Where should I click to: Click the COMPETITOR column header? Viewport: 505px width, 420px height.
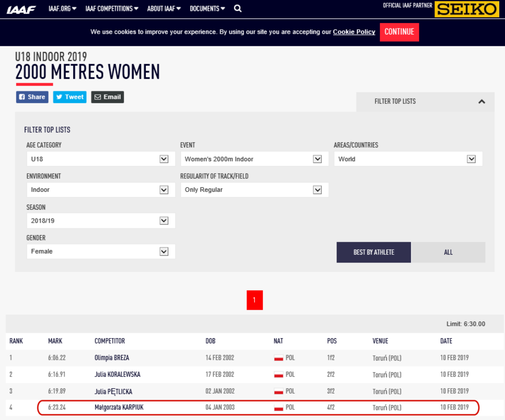point(110,341)
